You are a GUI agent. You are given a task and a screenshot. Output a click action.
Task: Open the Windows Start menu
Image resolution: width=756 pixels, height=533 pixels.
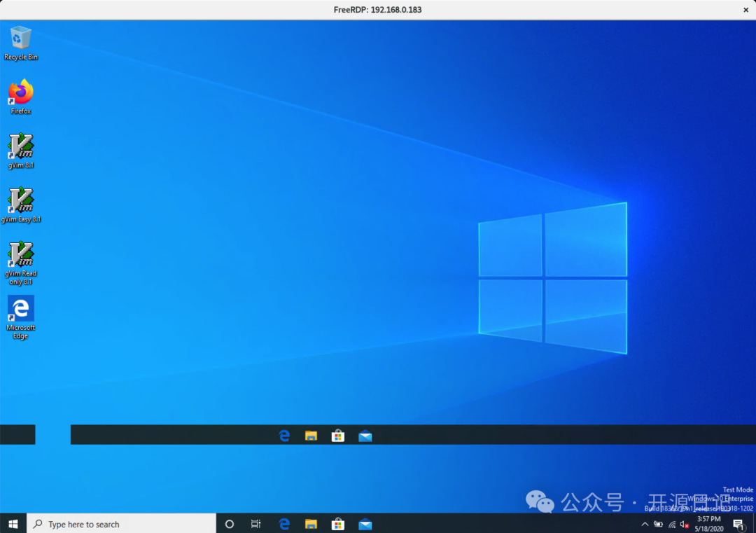13,524
